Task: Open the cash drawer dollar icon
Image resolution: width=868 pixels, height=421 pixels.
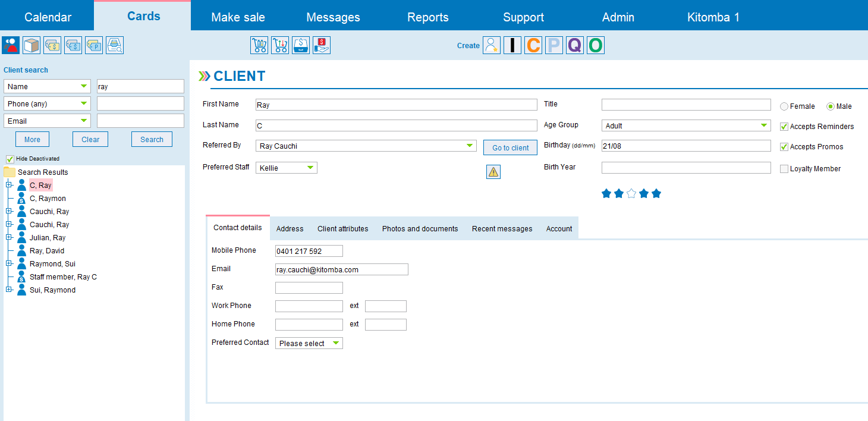Action: [301, 45]
